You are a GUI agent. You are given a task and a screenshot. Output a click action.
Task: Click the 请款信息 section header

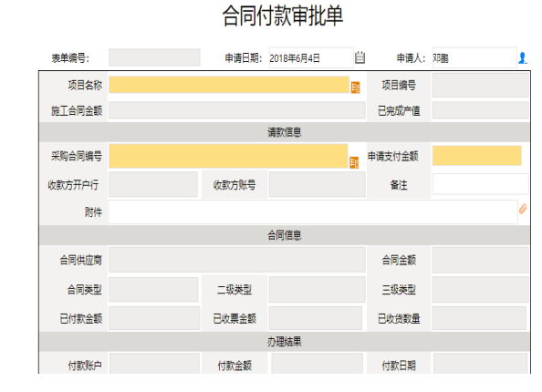285,132
